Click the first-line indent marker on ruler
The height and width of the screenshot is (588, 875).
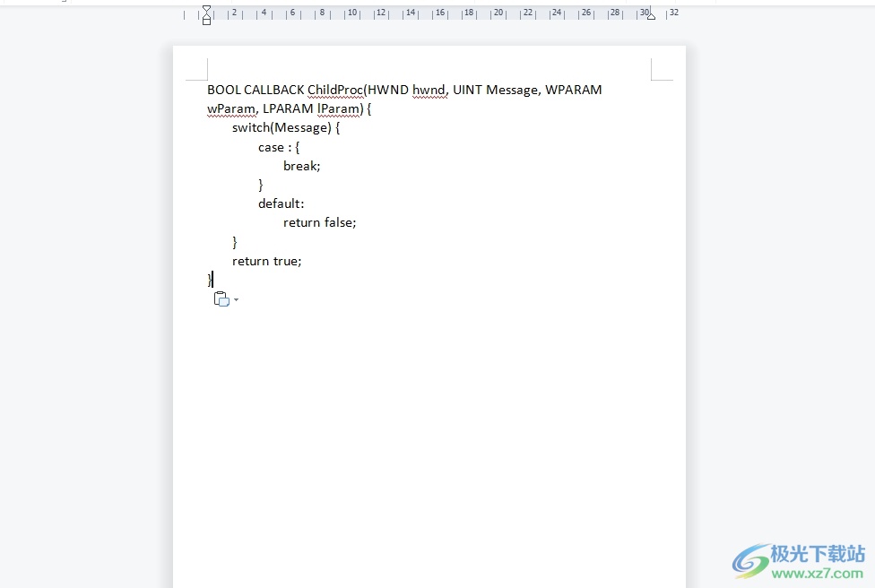coord(206,10)
